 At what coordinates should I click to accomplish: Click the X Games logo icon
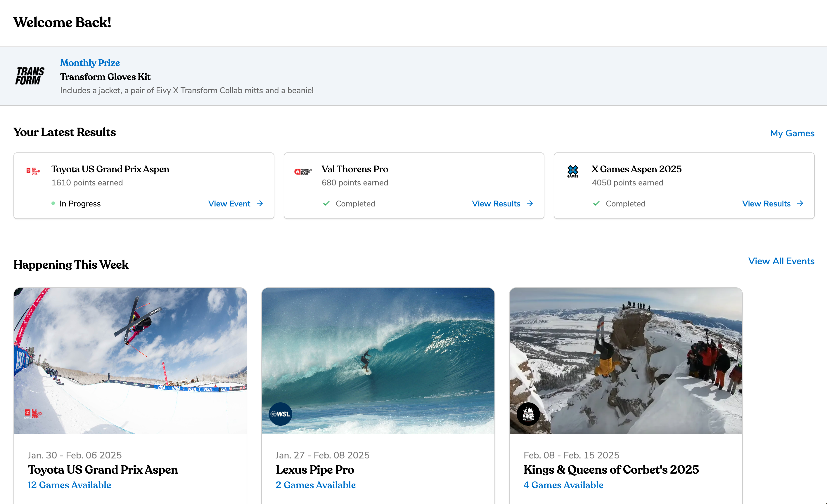pyautogui.click(x=573, y=171)
